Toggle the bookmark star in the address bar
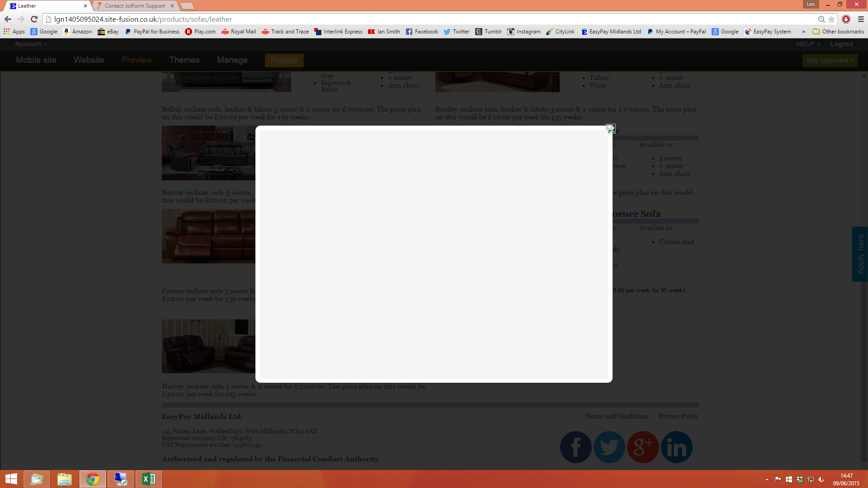868x488 pixels. point(832,19)
